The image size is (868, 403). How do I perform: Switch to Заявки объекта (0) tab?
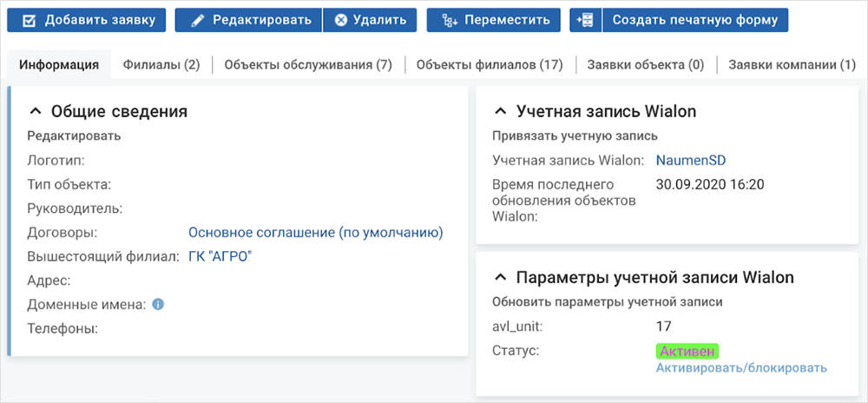coord(646,65)
